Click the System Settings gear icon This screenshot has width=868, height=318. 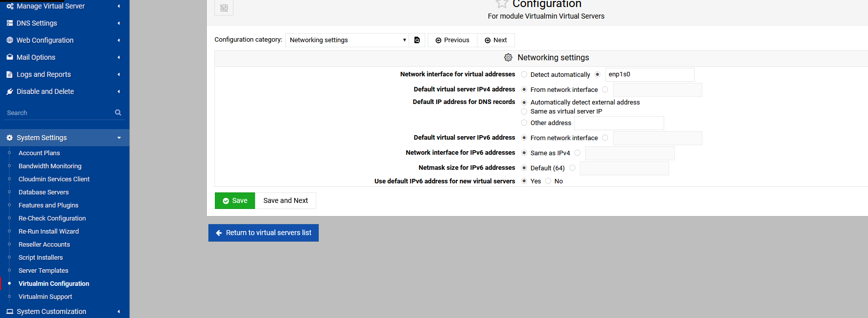coord(10,138)
